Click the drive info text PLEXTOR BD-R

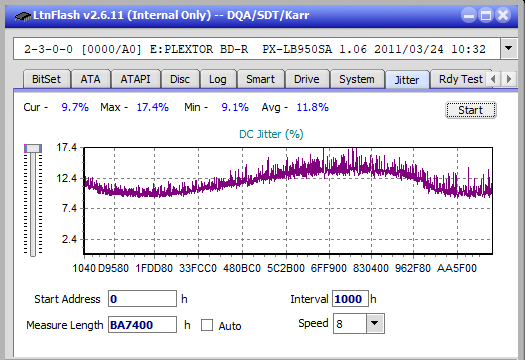click(206, 49)
